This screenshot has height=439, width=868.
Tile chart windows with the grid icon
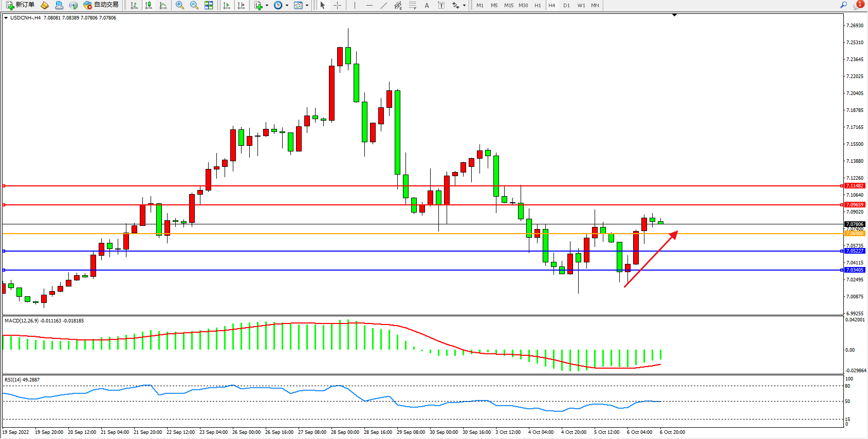[209, 5]
